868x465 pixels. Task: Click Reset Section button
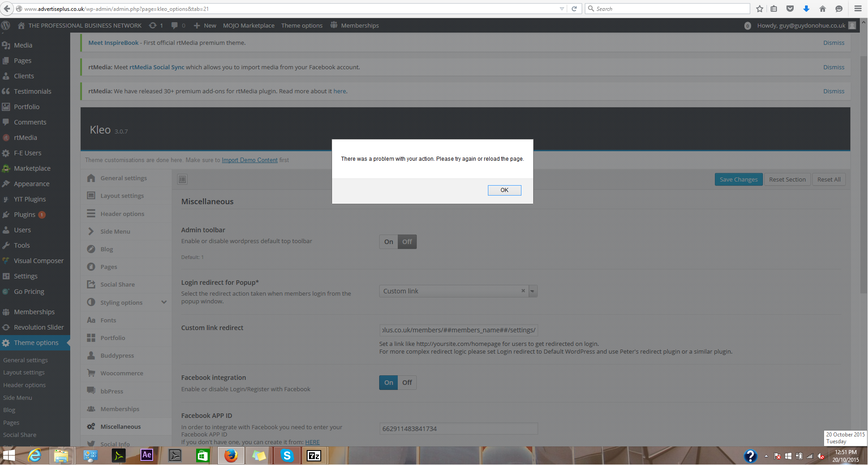pyautogui.click(x=787, y=179)
